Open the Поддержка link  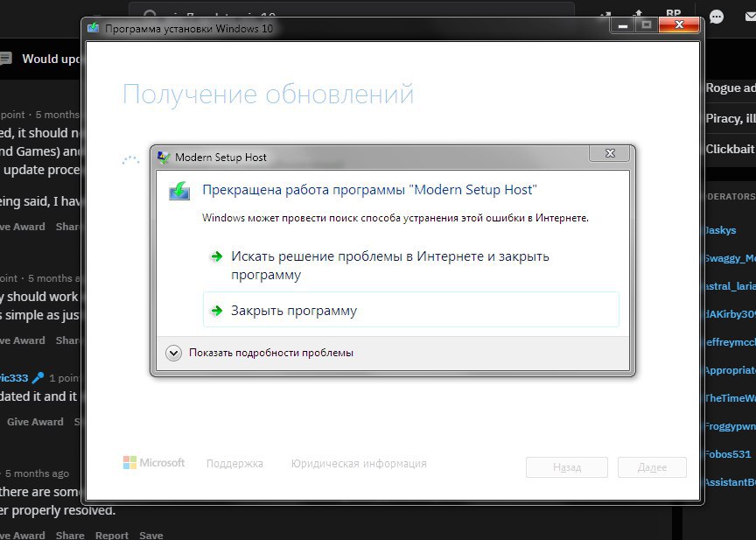tap(234, 464)
